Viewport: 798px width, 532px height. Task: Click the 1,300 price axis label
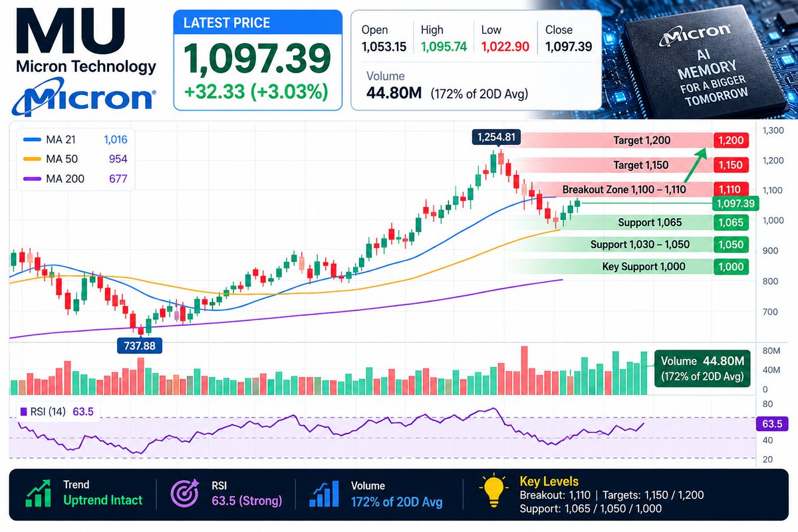point(773,131)
